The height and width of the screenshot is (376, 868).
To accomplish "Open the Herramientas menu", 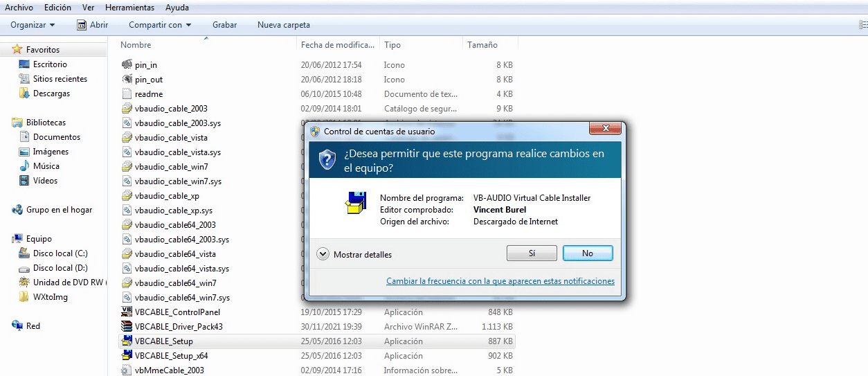I will 129,8.
